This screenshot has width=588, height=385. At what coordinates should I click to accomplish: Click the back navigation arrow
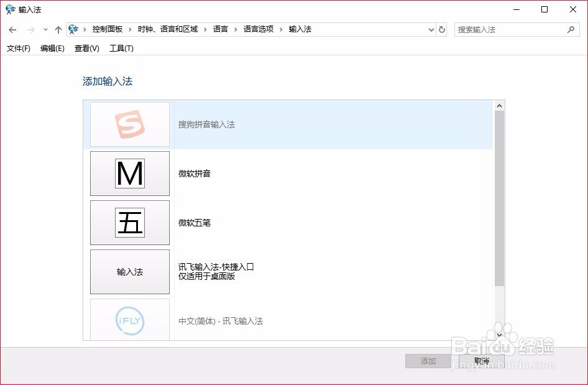[12, 29]
